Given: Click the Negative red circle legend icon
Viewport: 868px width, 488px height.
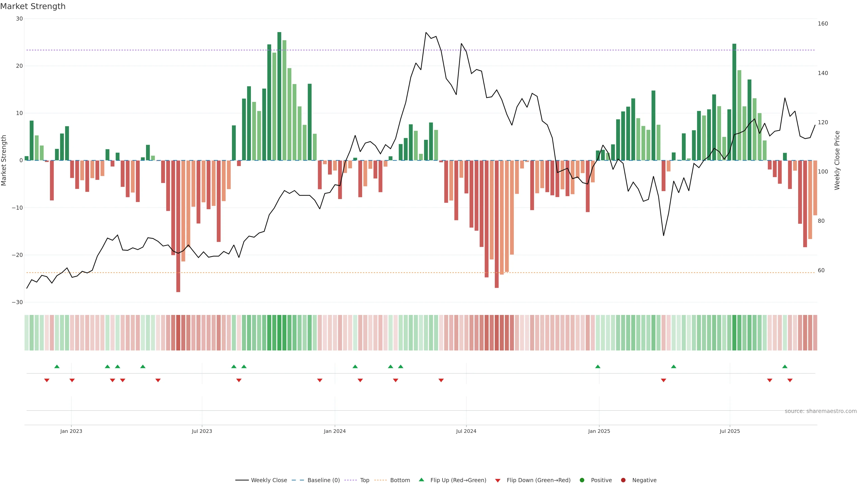Looking at the screenshot, I should pos(623,480).
